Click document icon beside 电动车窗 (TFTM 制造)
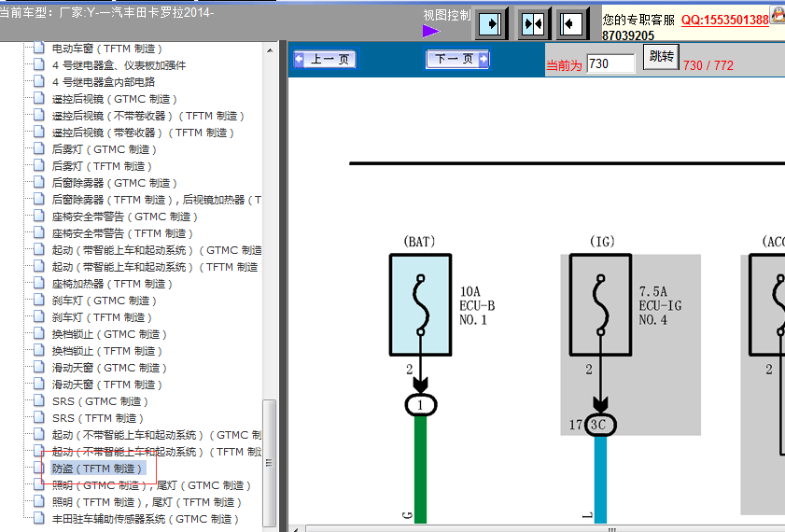 [x=39, y=48]
